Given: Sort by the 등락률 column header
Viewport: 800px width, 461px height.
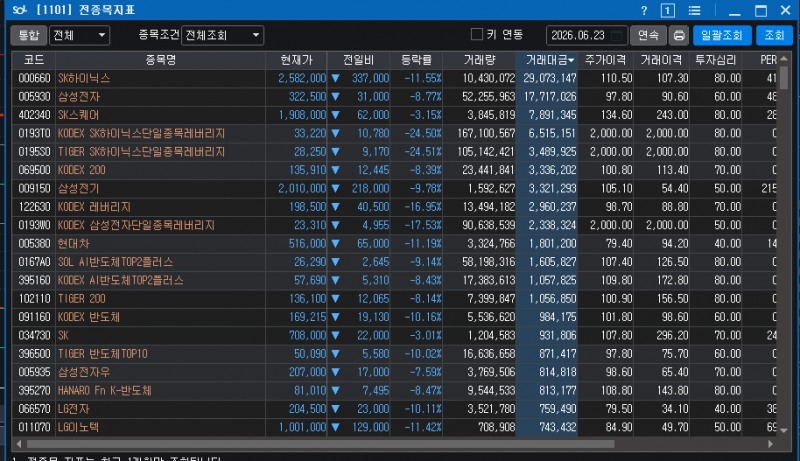Looking at the screenshot, I should coord(416,60).
